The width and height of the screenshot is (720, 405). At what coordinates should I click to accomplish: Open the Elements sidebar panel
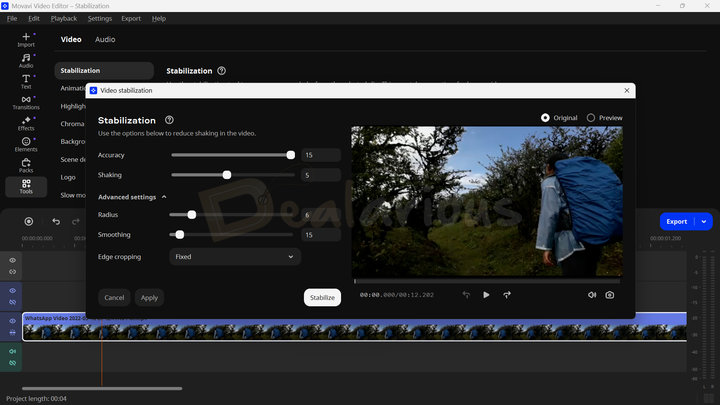coord(26,144)
